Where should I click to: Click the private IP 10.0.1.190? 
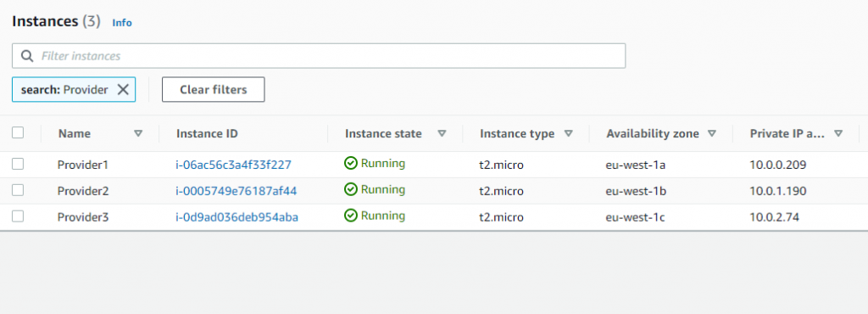778,191
